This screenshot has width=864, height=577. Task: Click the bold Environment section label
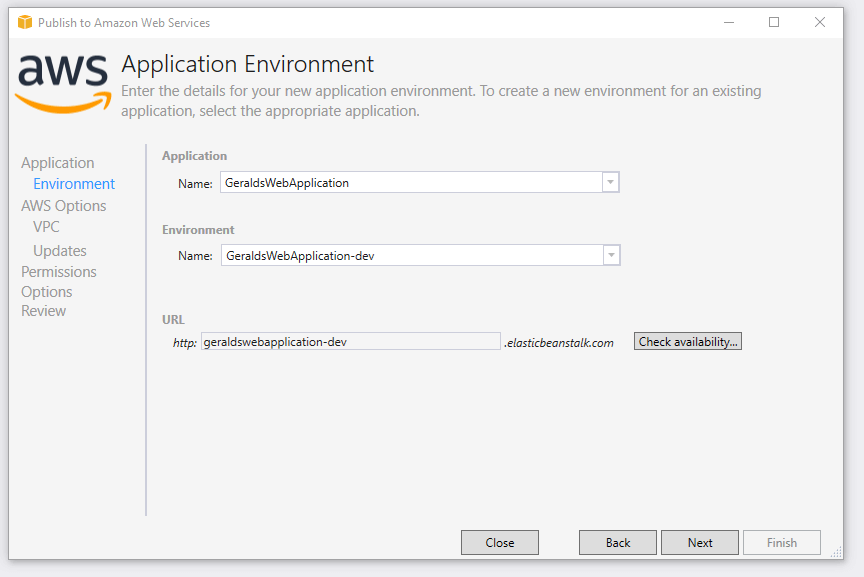tap(198, 230)
